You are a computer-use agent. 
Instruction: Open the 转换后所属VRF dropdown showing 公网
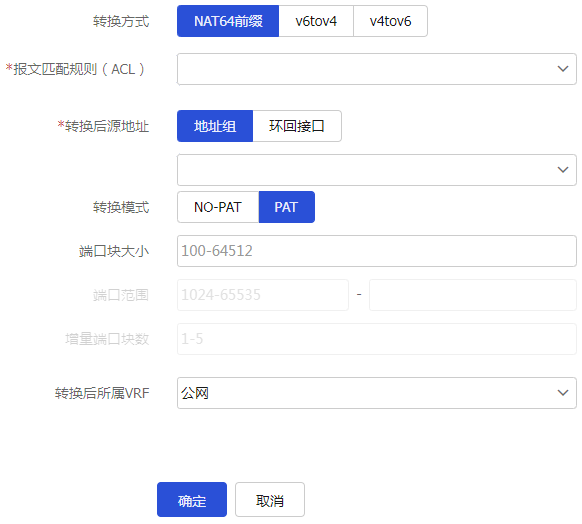377,393
